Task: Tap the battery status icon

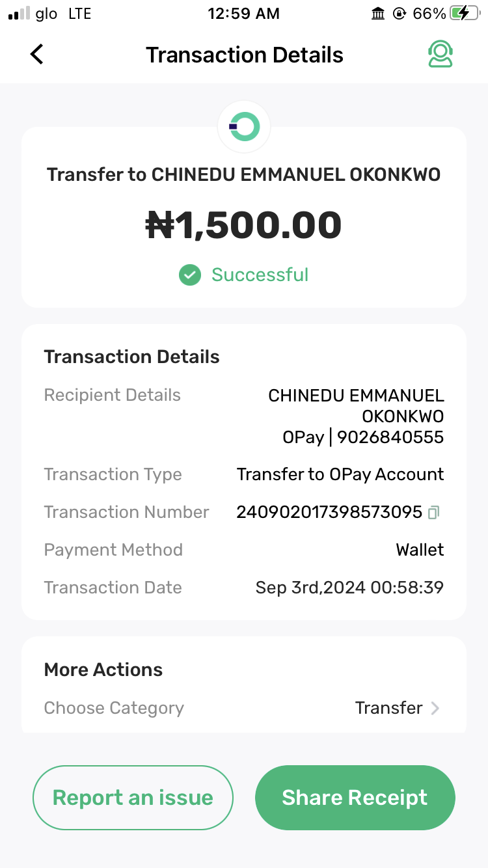Action: pos(465,14)
